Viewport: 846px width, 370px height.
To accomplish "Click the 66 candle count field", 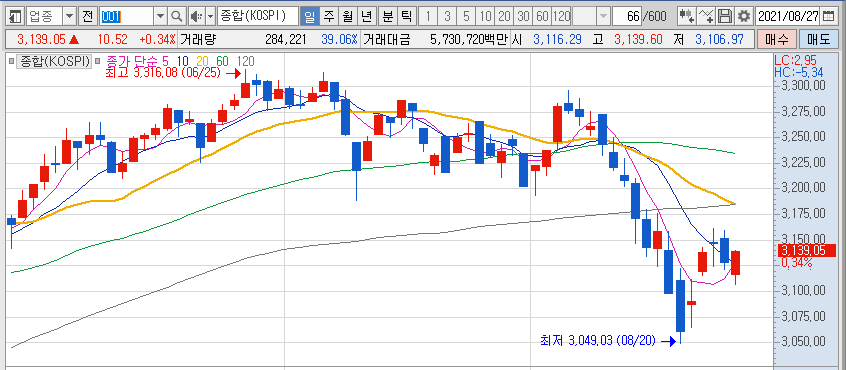I will pos(627,16).
